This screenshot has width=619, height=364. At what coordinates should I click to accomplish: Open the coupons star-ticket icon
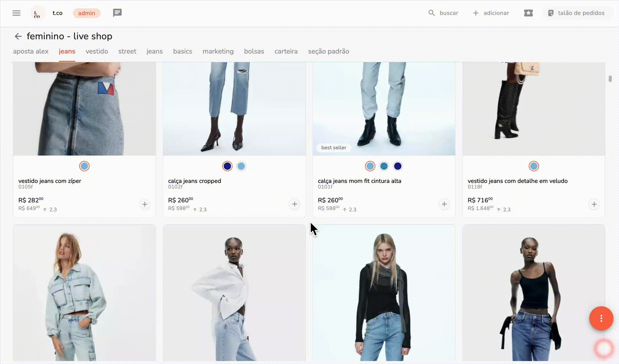coord(528,13)
